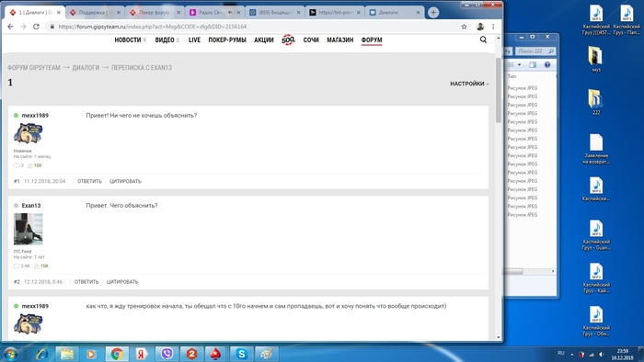This screenshot has width=644, height=362.
Task: Click volume speaker icon in system tray
Action: [x=602, y=355]
